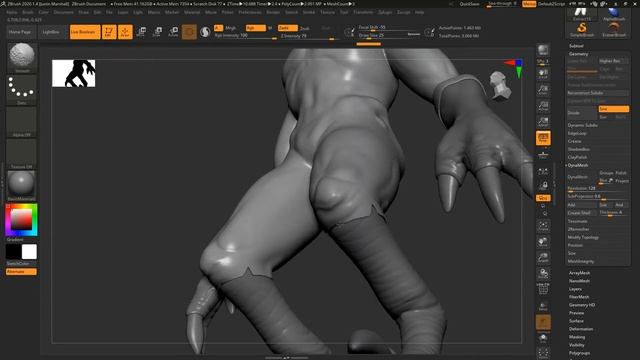This screenshot has height=360, width=640.
Task: Click the Sculptris Pro swirl icon
Action: (205, 32)
